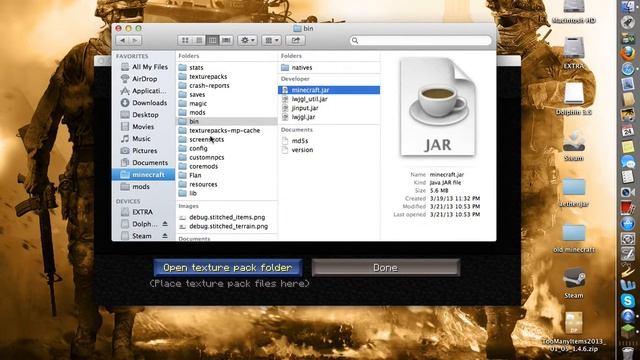The width and height of the screenshot is (640, 360).
Task: Click the Done button in Minecraft
Action: [386, 268]
